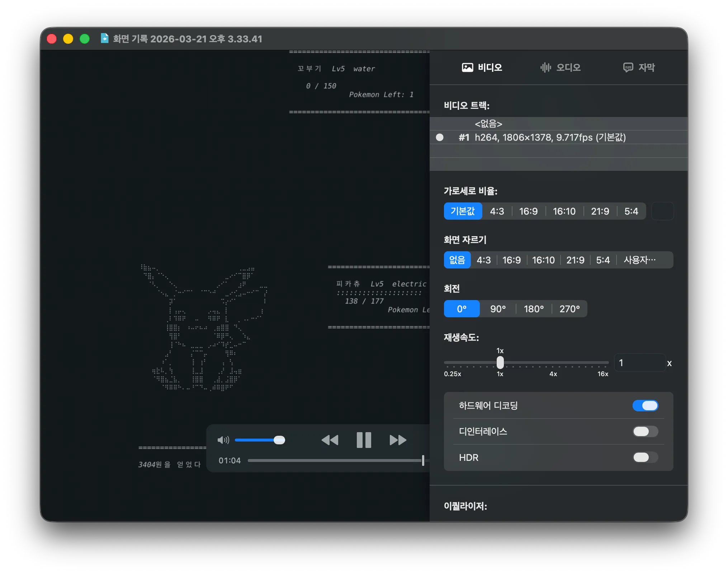Set aspect ratio to 21:9
The width and height of the screenshot is (728, 575).
pyautogui.click(x=600, y=211)
